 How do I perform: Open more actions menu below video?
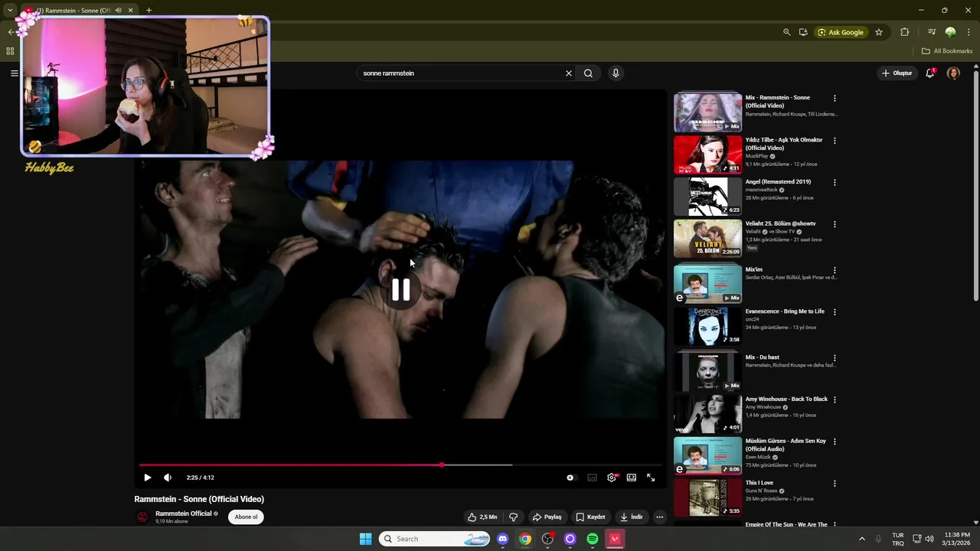tap(659, 517)
